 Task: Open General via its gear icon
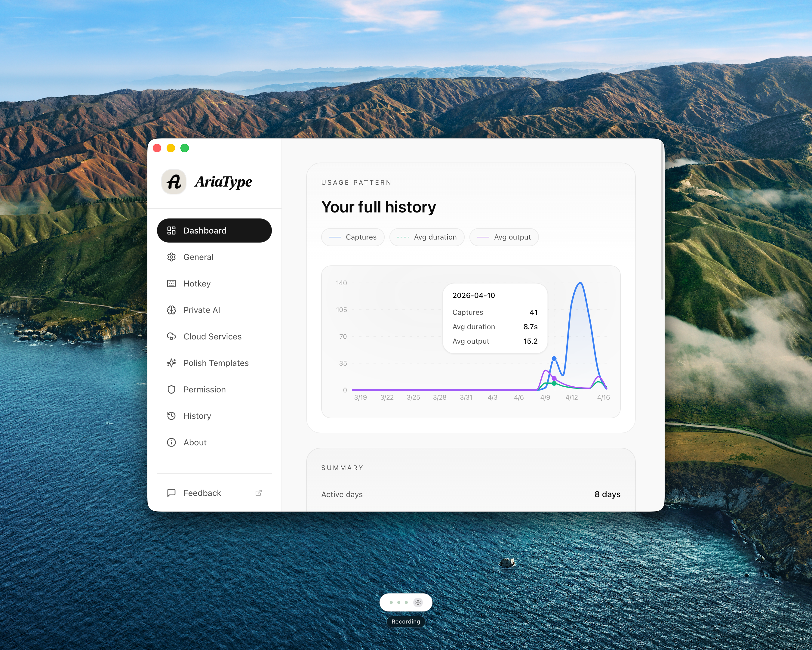(171, 257)
